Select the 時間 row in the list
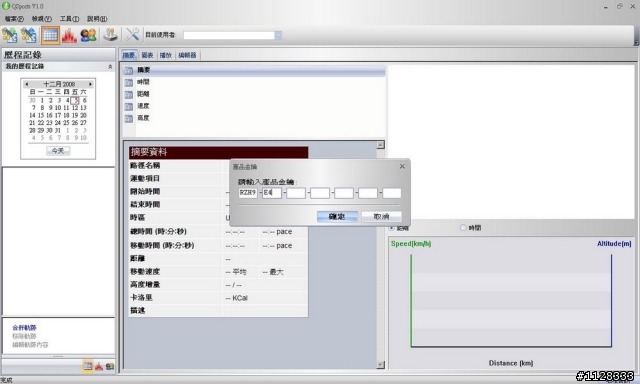Viewport: 640px width, 384px height. (x=254, y=82)
